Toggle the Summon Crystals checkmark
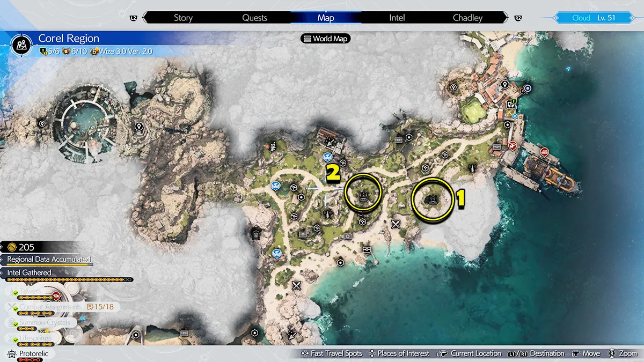644x362 pixels. [x=16, y=323]
